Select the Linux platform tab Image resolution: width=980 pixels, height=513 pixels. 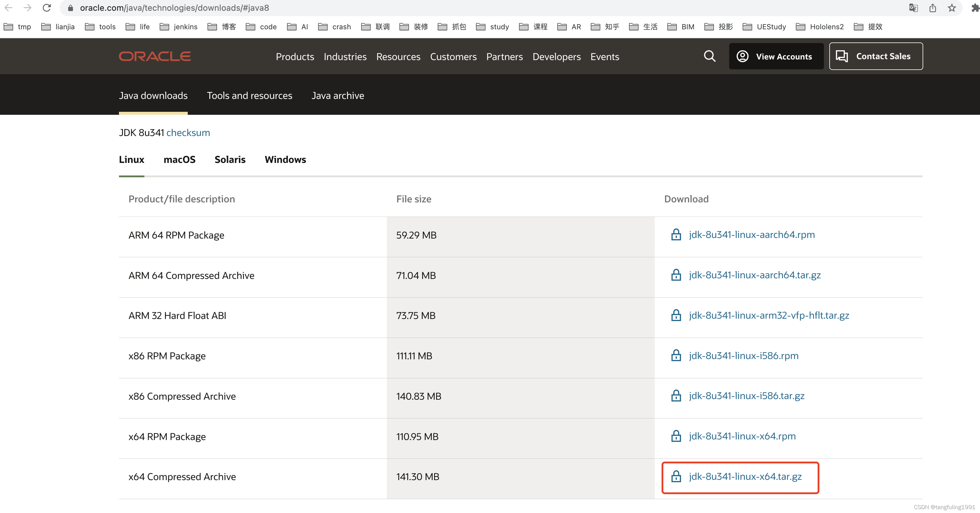(x=132, y=159)
